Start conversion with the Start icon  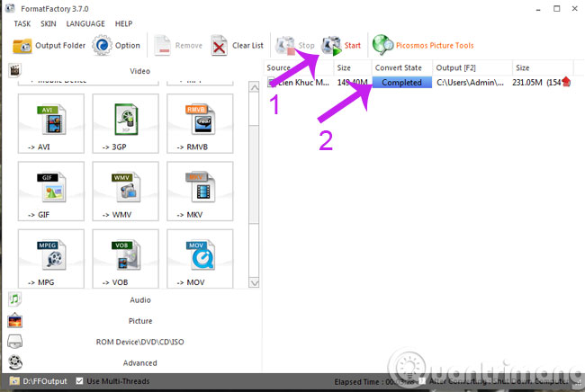click(331, 46)
